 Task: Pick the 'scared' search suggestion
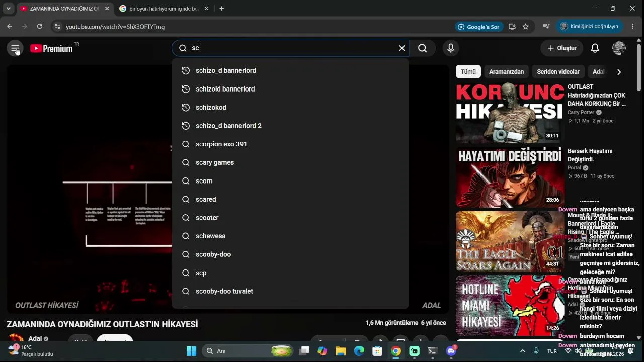coord(290,199)
